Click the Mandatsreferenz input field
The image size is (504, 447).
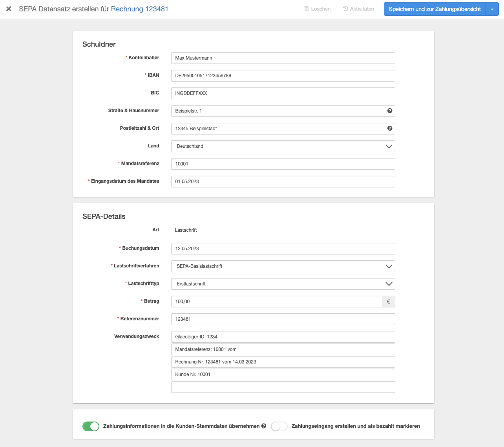click(x=283, y=164)
